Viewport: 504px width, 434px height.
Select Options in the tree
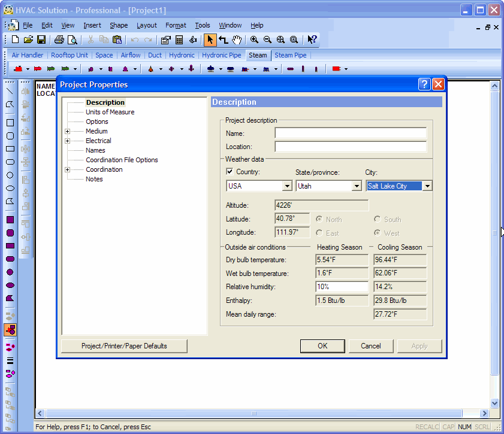pyautogui.click(x=96, y=122)
